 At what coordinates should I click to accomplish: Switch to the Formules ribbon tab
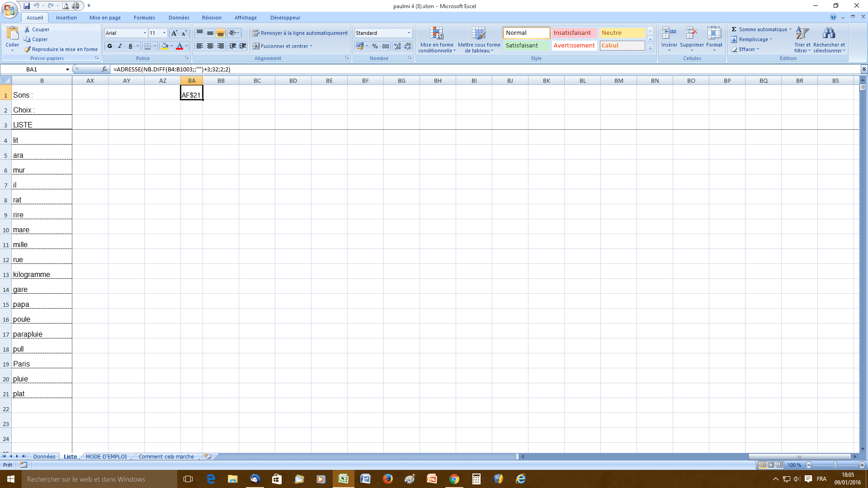tap(144, 18)
